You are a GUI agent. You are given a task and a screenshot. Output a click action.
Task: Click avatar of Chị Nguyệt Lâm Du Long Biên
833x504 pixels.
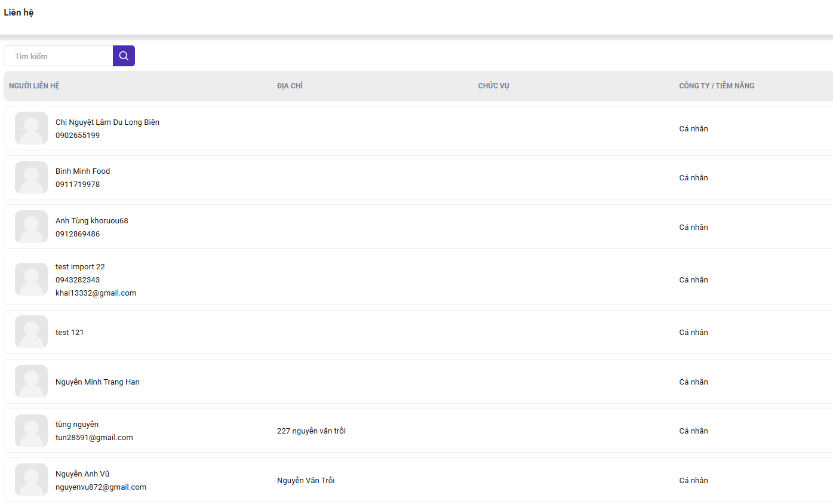(31, 128)
